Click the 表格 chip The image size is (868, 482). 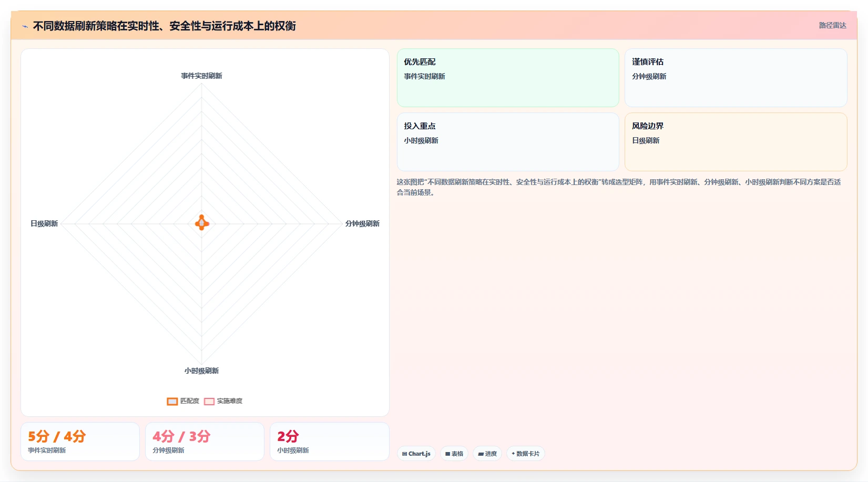[x=454, y=454]
